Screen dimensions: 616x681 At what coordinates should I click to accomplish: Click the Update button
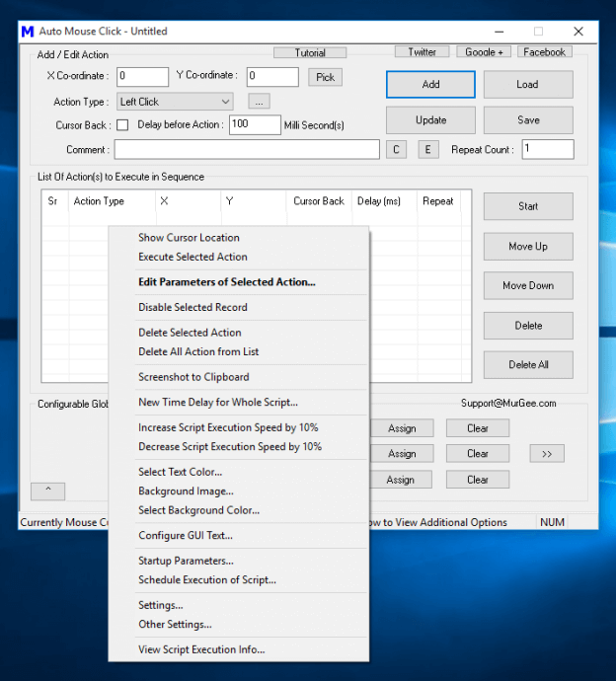tap(430, 119)
